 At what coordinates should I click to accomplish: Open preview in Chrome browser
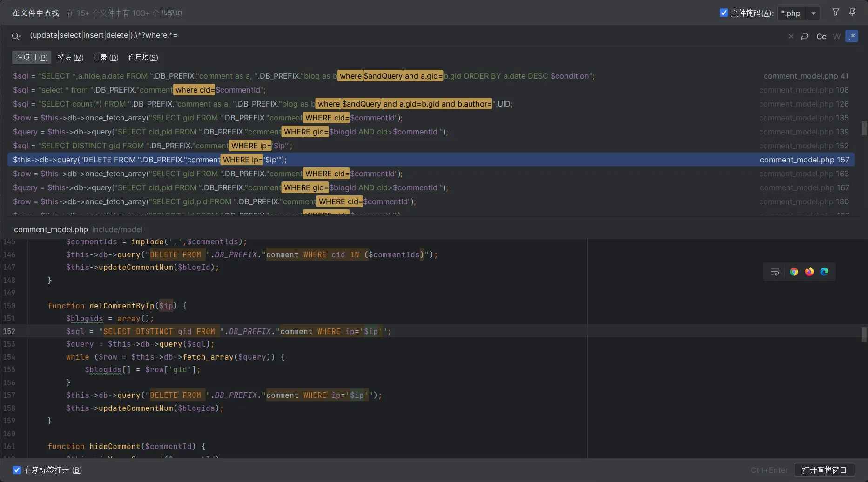coord(794,272)
